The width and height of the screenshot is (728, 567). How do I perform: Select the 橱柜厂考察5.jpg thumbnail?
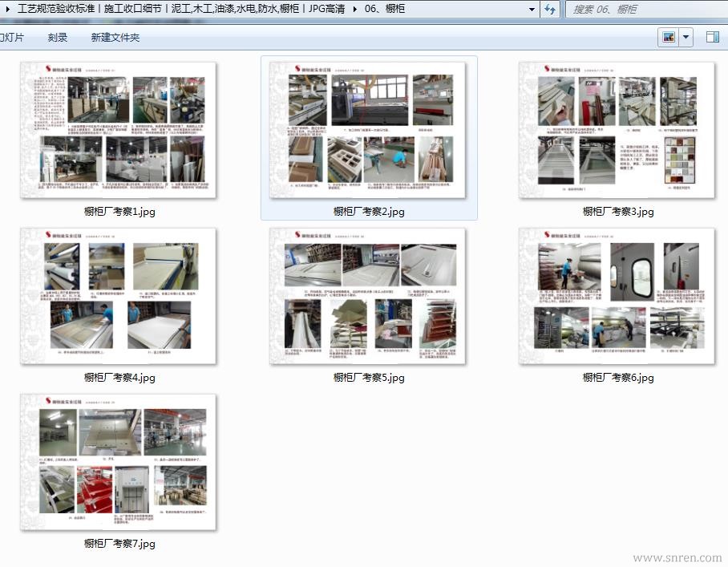[x=368, y=296]
